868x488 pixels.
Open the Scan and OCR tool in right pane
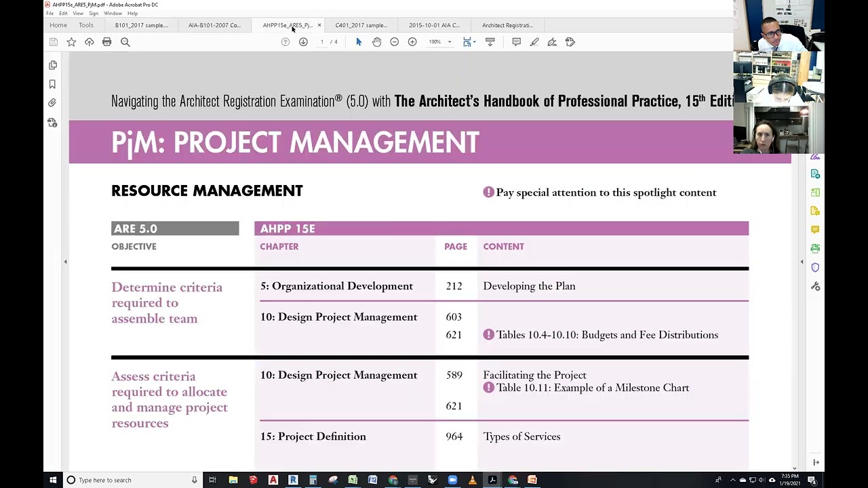(815, 249)
